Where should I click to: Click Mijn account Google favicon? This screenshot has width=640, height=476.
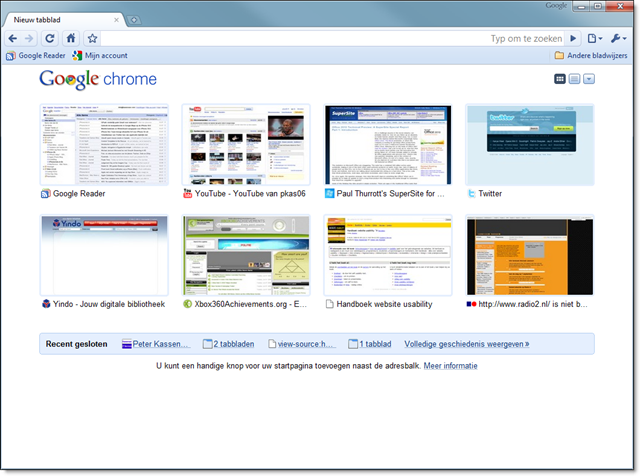coord(77,56)
